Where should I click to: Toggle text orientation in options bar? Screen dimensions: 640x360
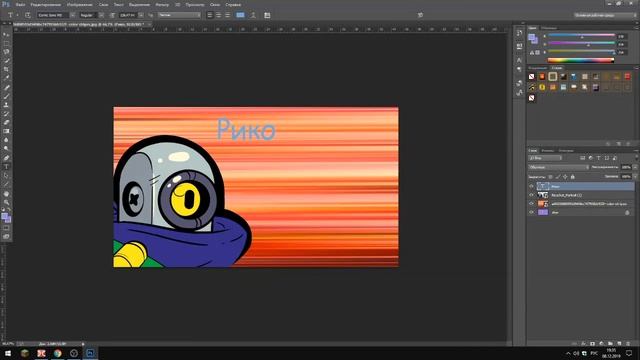pyautogui.click(x=27, y=15)
